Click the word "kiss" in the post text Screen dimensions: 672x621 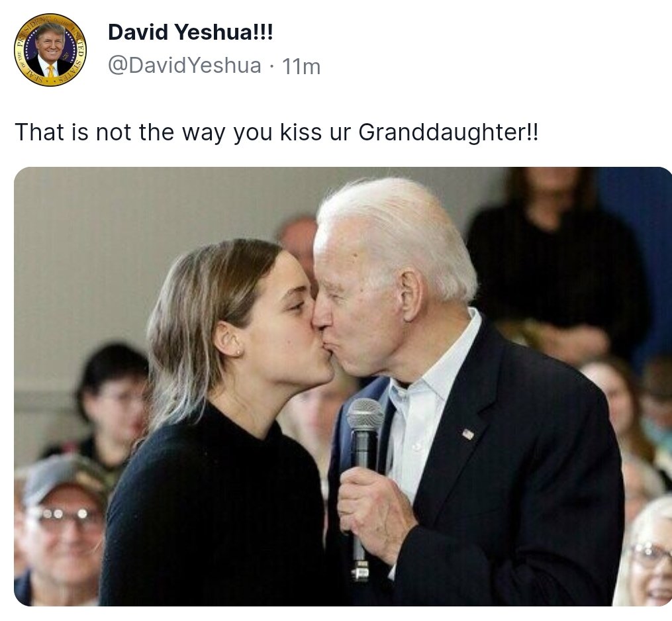coord(301,132)
